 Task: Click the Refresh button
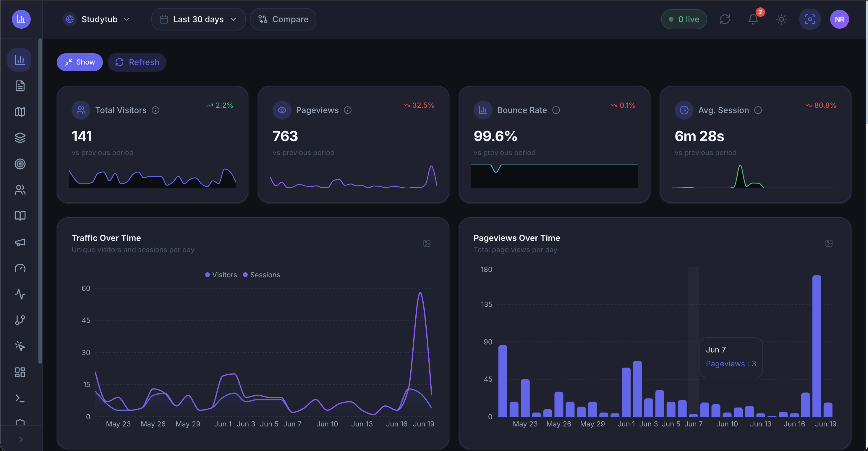(137, 62)
